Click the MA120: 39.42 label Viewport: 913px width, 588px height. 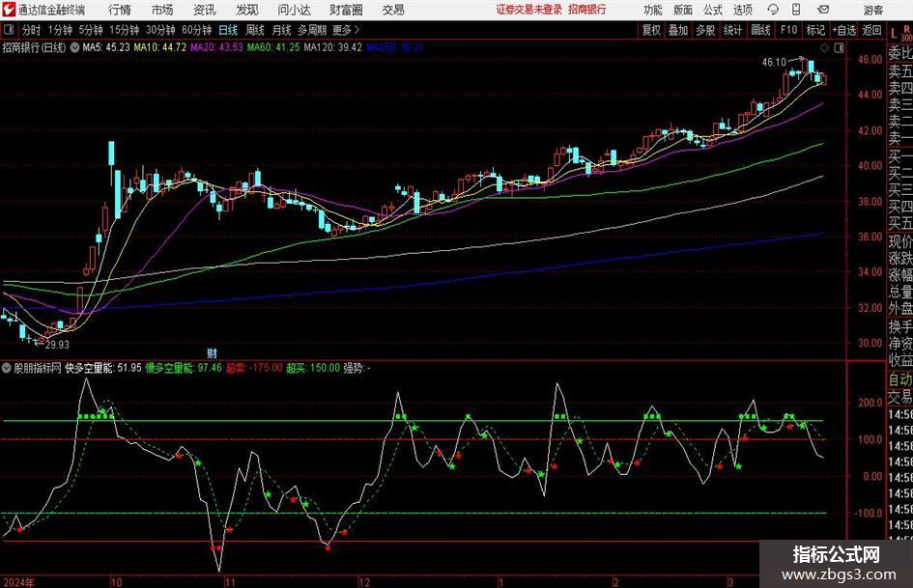click(332, 47)
